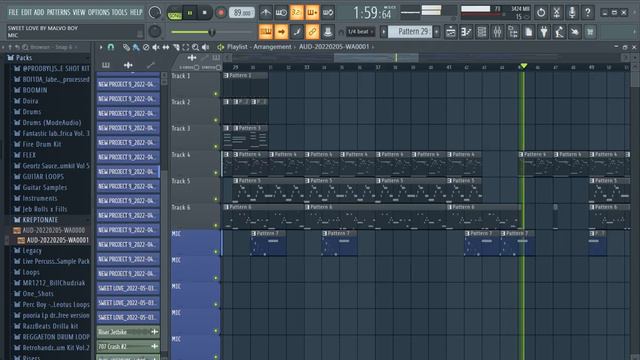Select the playlist Slip tool
The width and height of the screenshot is (640, 360).
tap(166, 47)
